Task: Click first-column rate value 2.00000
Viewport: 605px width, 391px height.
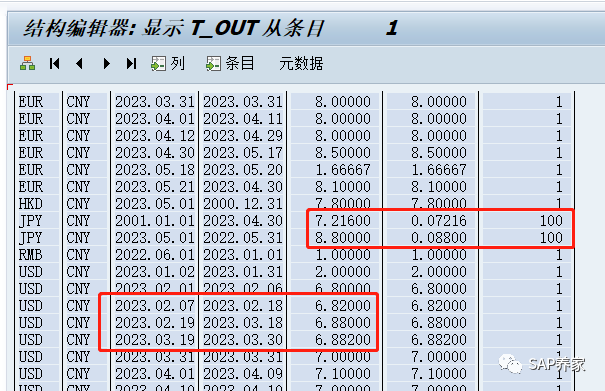Action: [343, 272]
